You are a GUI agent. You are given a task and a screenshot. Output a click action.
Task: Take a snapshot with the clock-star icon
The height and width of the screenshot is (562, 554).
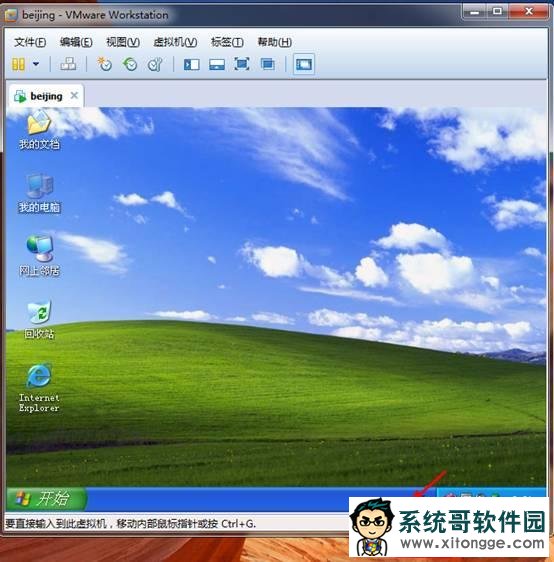[104, 64]
